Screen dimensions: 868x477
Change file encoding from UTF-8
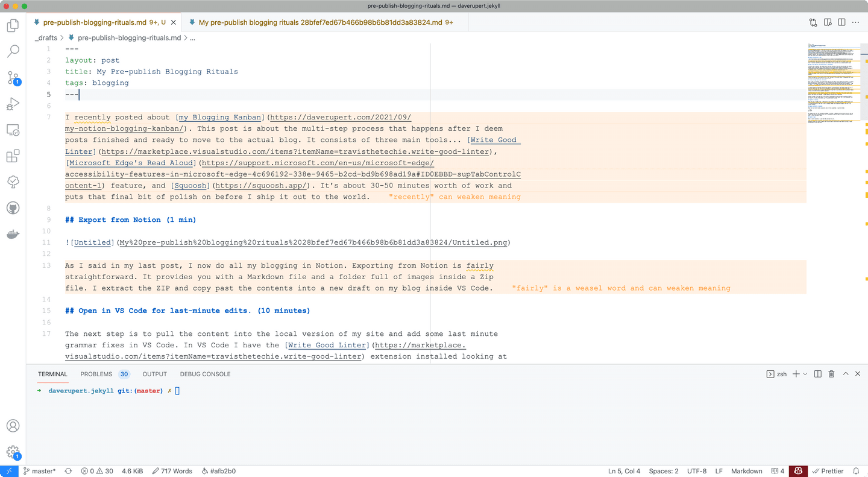697,471
